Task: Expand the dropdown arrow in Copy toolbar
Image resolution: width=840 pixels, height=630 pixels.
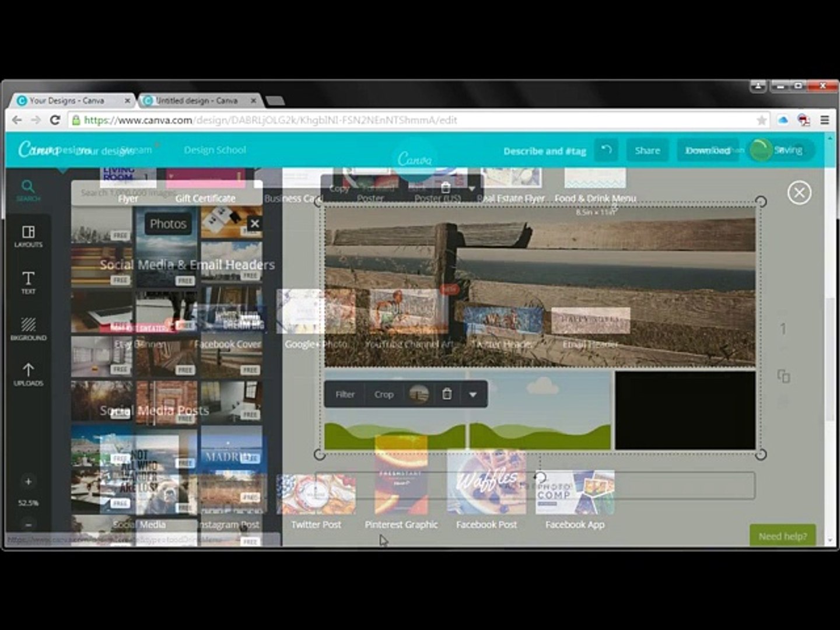Action: pos(471,188)
